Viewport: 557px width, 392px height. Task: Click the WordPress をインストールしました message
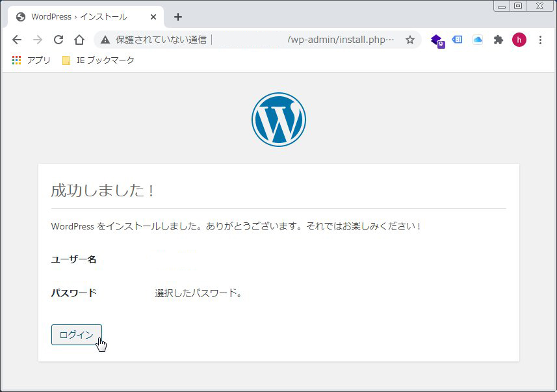click(236, 226)
